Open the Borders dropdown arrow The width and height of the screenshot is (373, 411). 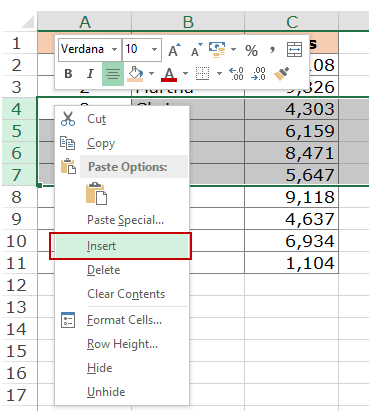pyautogui.click(x=219, y=73)
